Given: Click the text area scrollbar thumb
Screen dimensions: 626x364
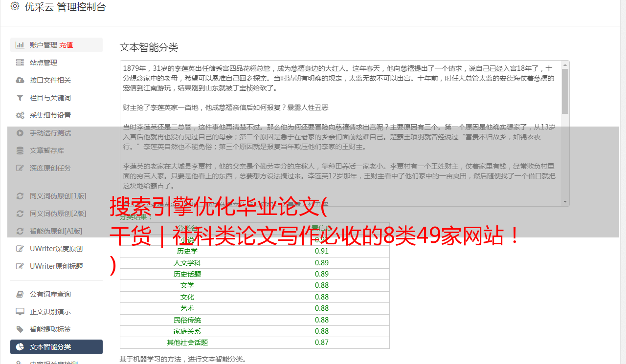Looking at the screenshot, I should pos(565,91).
